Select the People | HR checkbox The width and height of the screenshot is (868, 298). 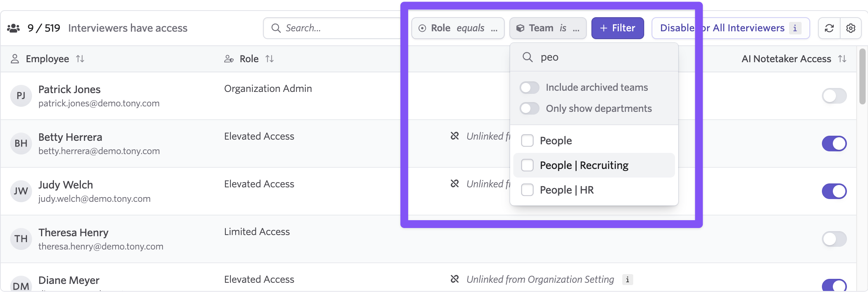527,190
